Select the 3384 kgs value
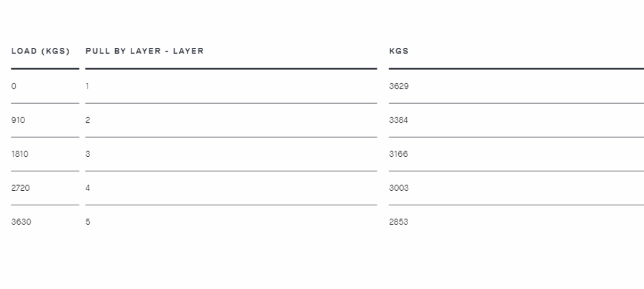Viewport: 644px width, 289px height. [x=398, y=120]
